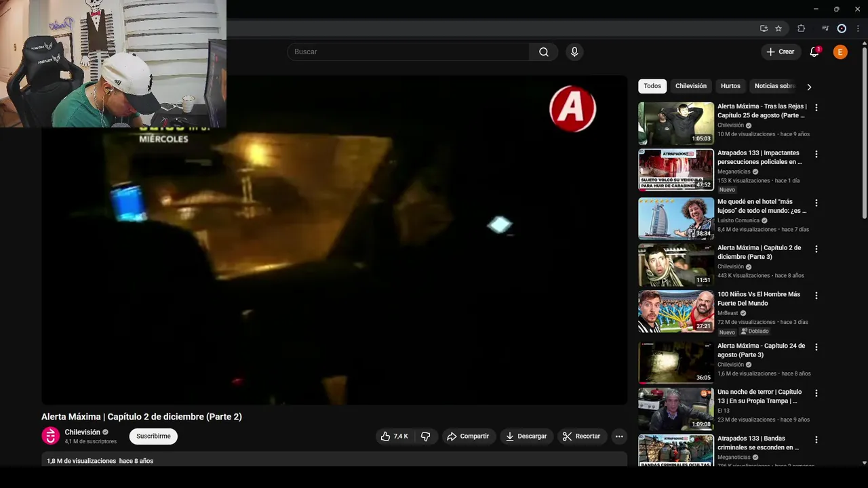Open more actions under the video
Screen dimensions: 868x488
pyautogui.click(x=619, y=436)
